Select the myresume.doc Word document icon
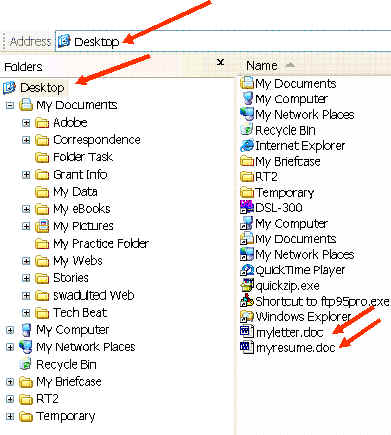 point(247,348)
